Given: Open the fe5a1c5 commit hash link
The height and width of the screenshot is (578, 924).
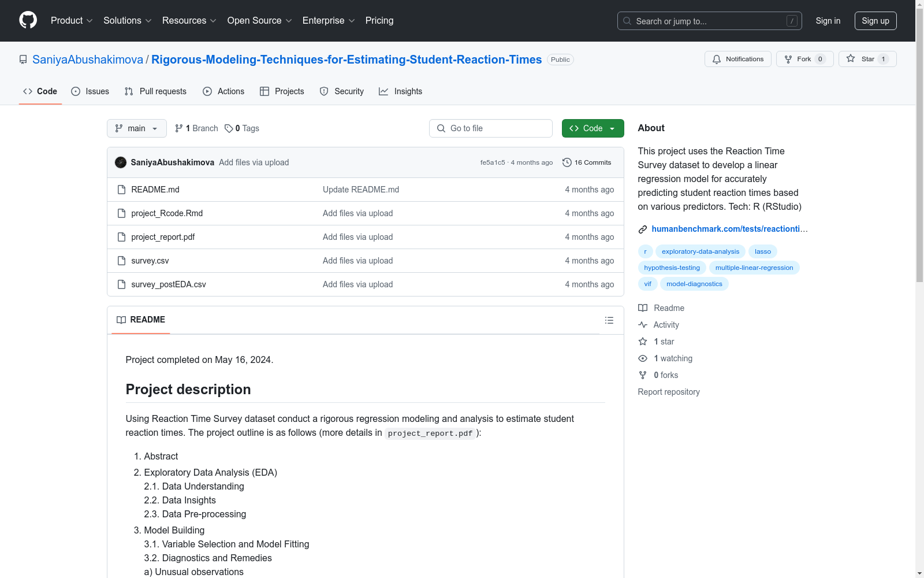Looking at the screenshot, I should [493, 163].
